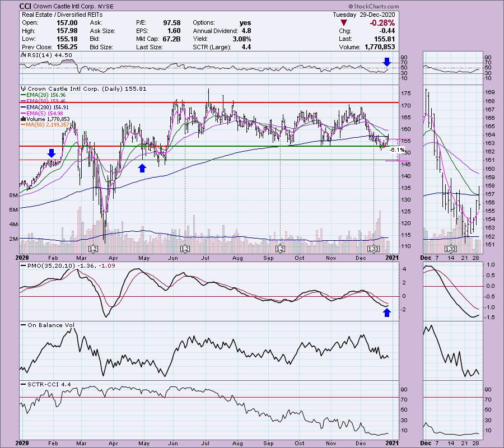Click the Options value yes
The width and height of the screenshot is (504, 448).
(245, 23)
